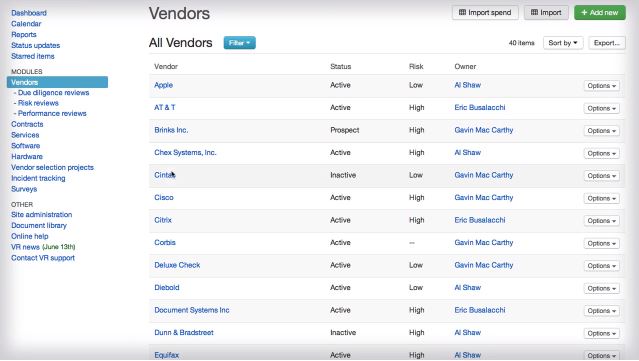Open the Sort by dropdown
639x361 pixels.
563,43
